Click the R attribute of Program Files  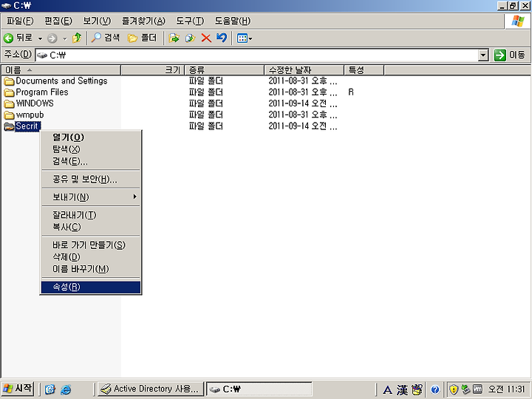351,92
